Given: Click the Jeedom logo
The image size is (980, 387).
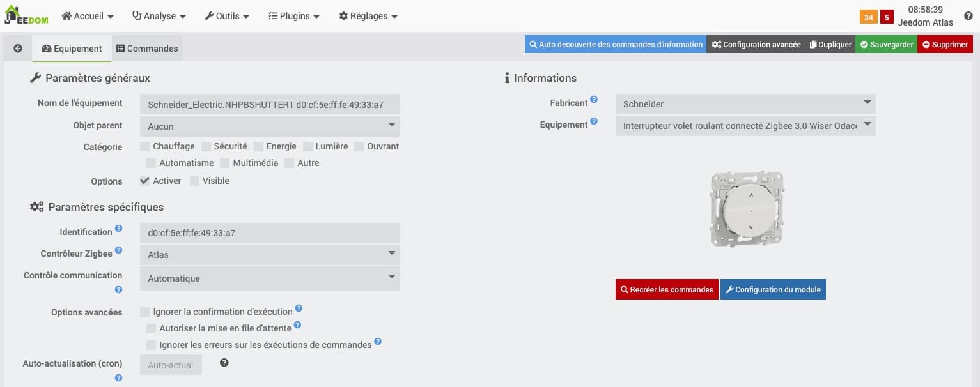Looking at the screenshot, I should (26, 16).
